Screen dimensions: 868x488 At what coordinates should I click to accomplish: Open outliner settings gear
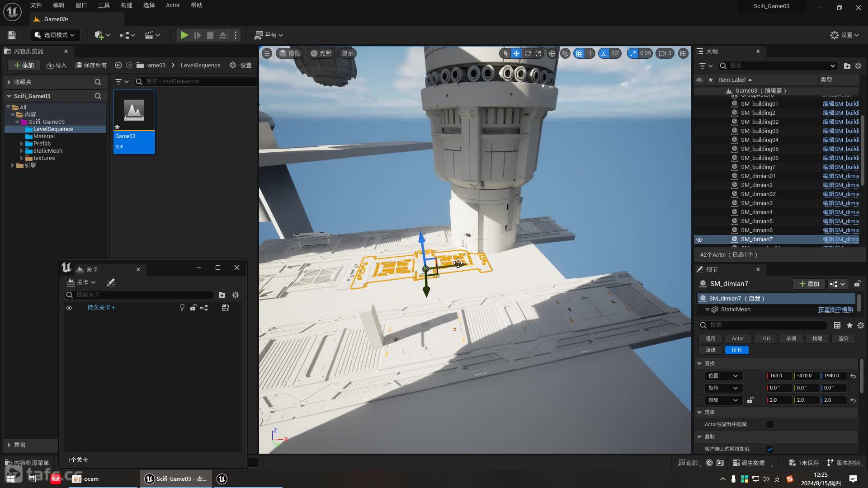point(858,66)
